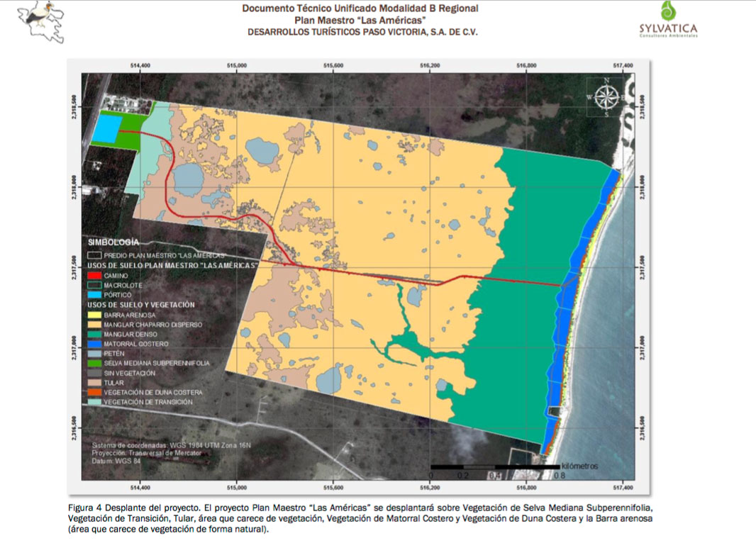756x543 pixels.
Task: Click the kilometer scale bar
Action: point(494,467)
